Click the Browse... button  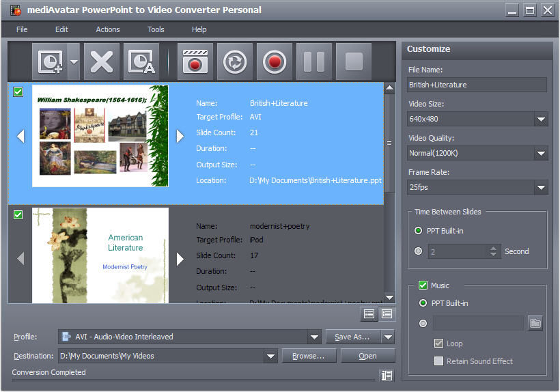pos(309,356)
